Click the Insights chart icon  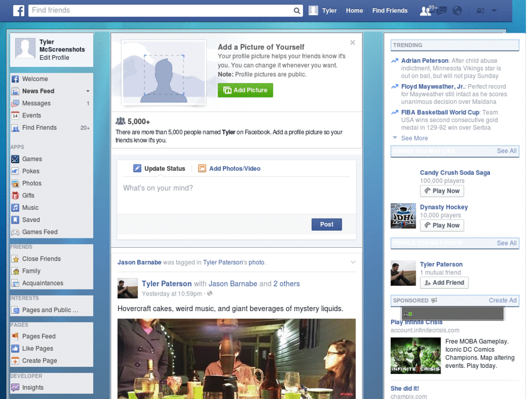click(x=15, y=387)
